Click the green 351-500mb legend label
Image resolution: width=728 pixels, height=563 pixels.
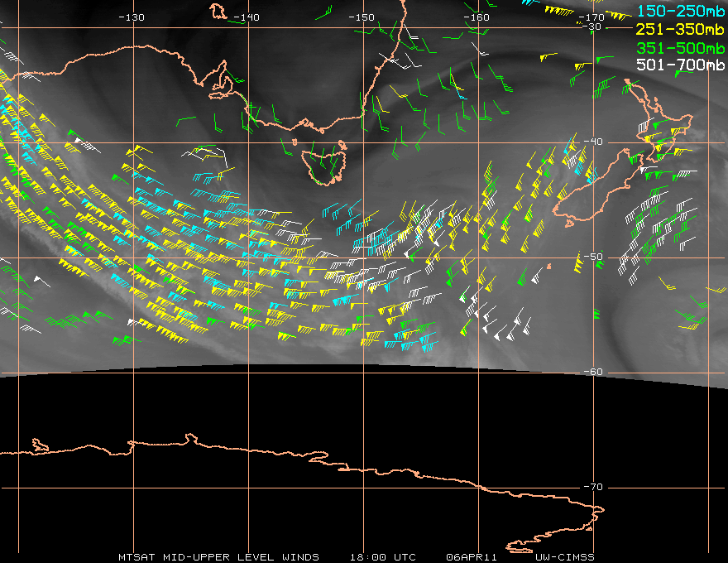coord(680,48)
